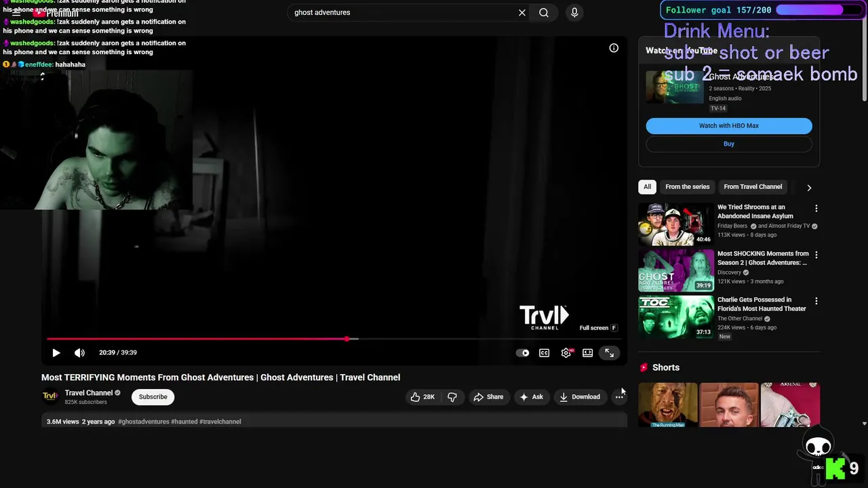Mute the video volume
Screen dimensions: 868x488
[x=79, y=352]
